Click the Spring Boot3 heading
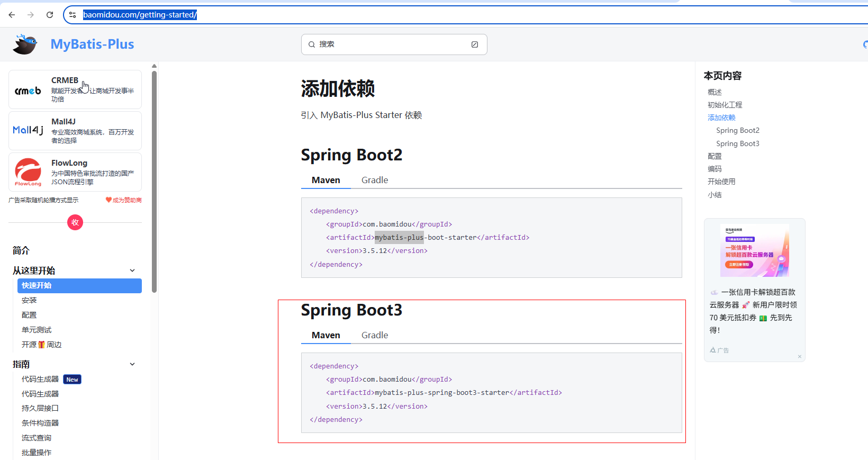The width and height of the screenshot is (868, 460). coord(351,310)
